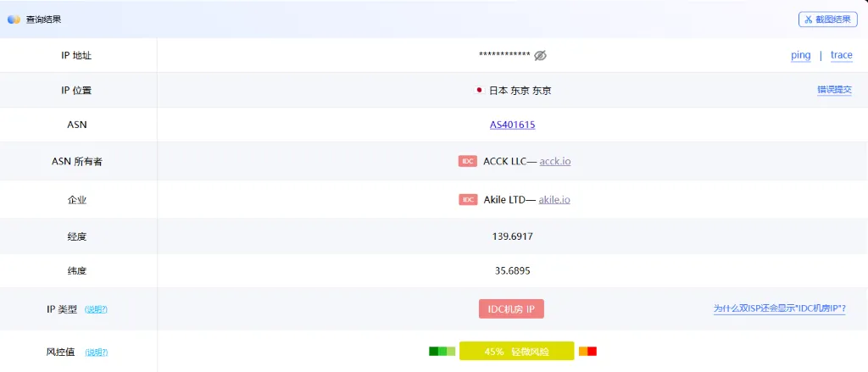Click the 纬度 row label
Screen dimensions: 868x372
pos(77,271)
